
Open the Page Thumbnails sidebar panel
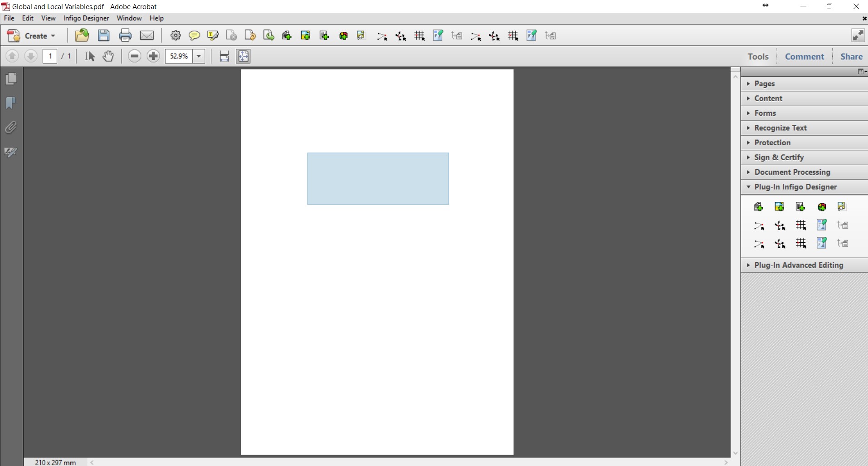coord(11,79)
